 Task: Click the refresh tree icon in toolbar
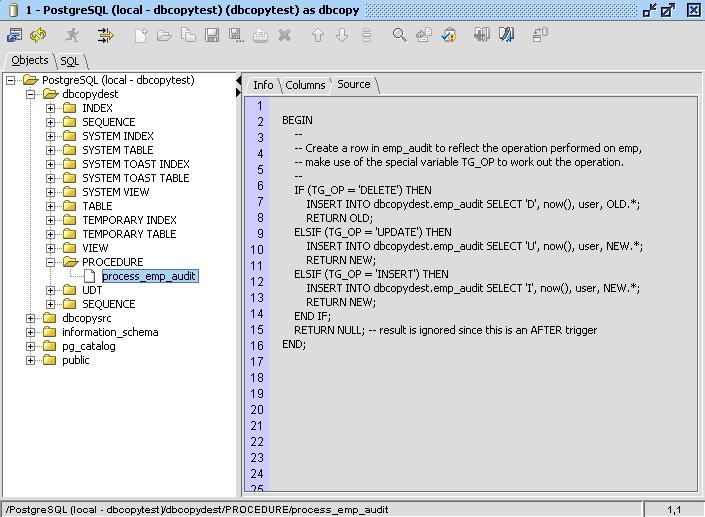(38, 35)
